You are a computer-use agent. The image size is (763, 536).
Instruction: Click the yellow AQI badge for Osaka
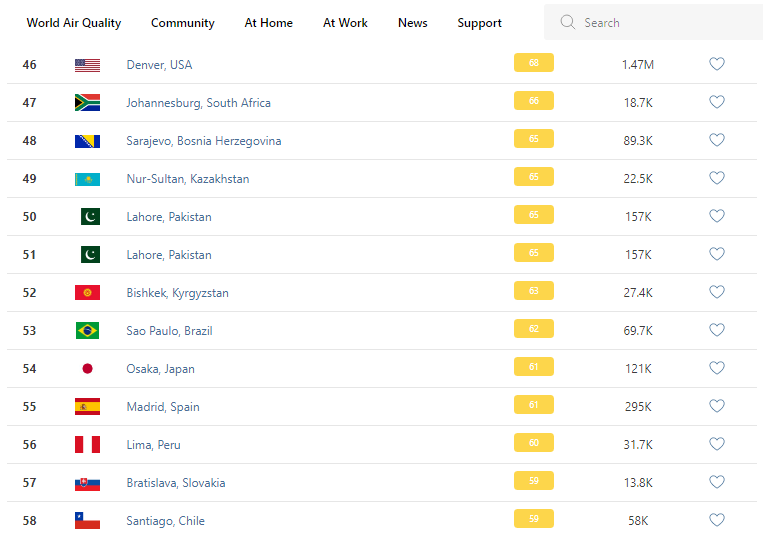pyautogui.click(x=533, y=368)
